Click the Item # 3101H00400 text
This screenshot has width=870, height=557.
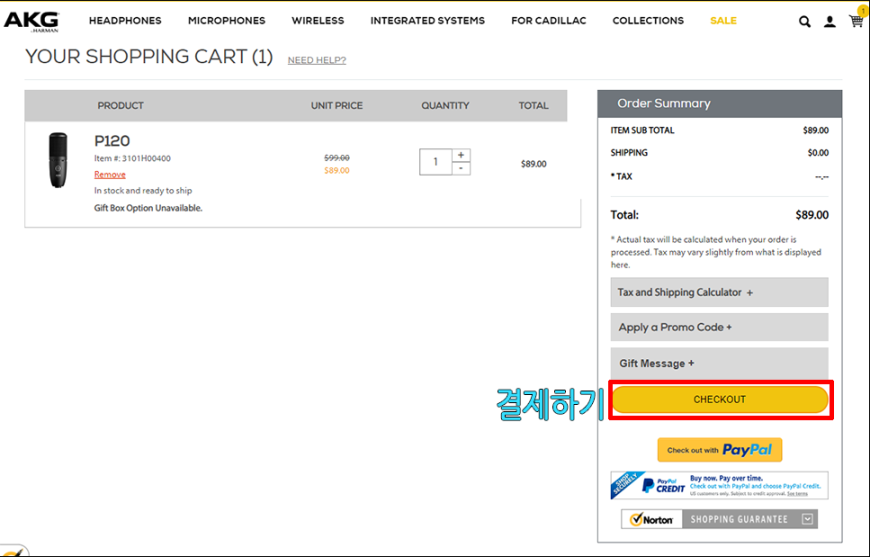pyautogui.click(x=132, y=158)
